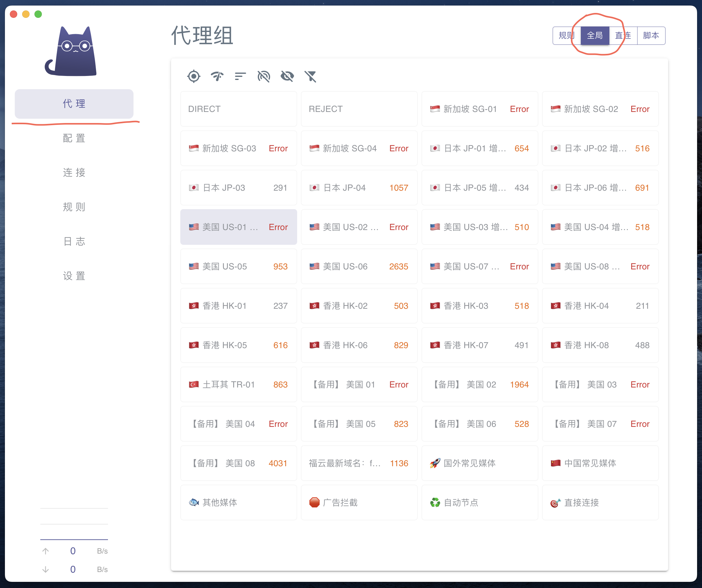The image size is (702, 588).
Task: Open the 配置 (Profiles) sidebar page
Action: click(x=74, y=138)
